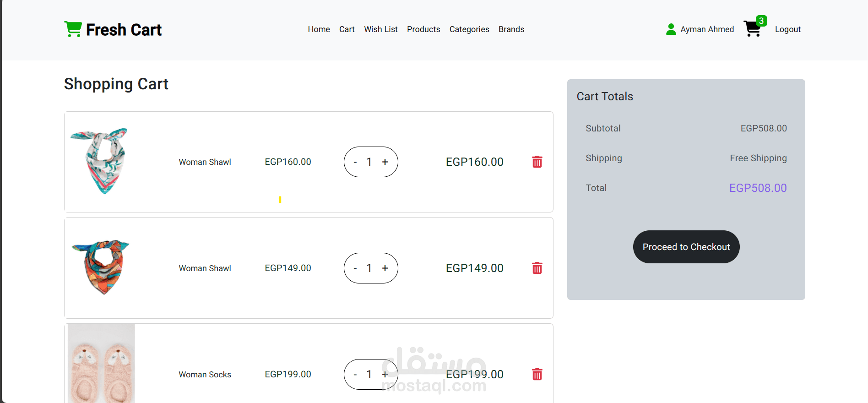The width and height of the screenshot is (868, 403).
Task: Open the Woman Socks product image
Action: 101,364
